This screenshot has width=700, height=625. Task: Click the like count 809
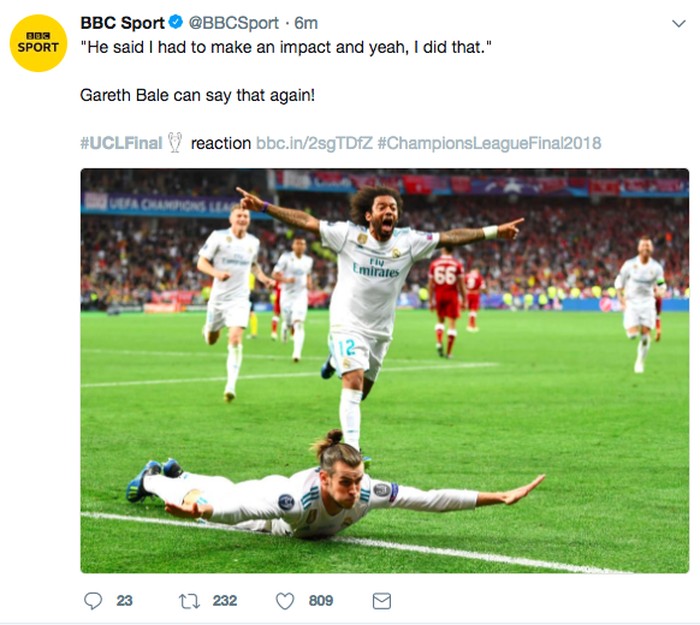[321, 601]
